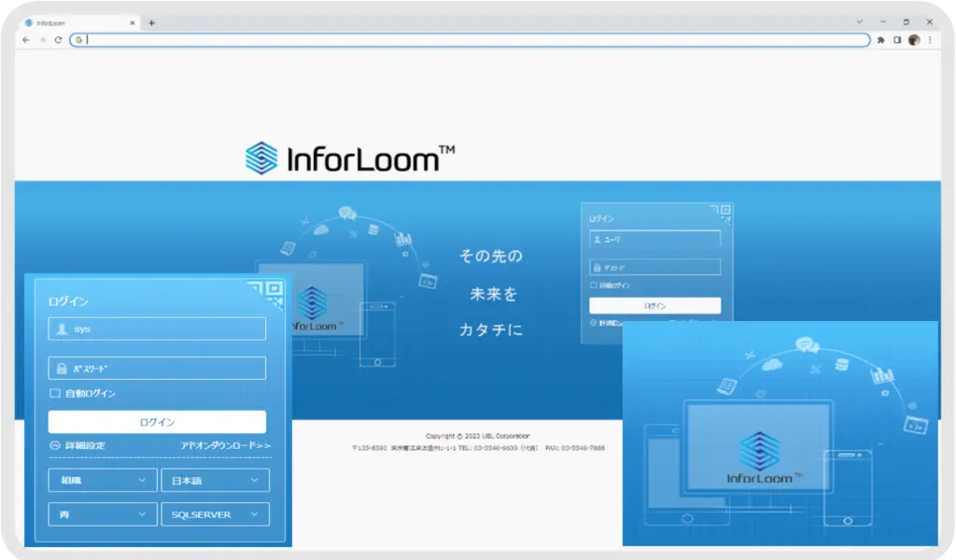The width and height of the screenshot is (956, 560).
Task: Open a new browser tab
Action: click(152, 22)
